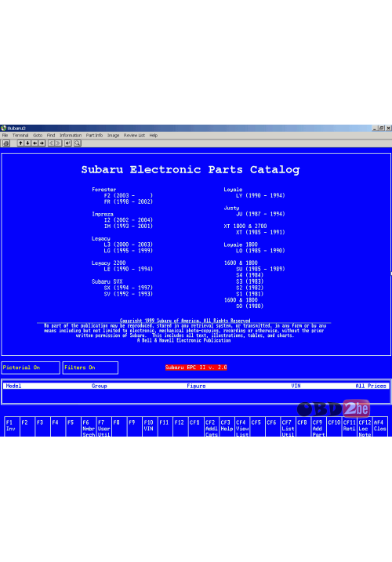Select S4 (1984) catalog entry
The image size is (392, 562).
[250, 275]
